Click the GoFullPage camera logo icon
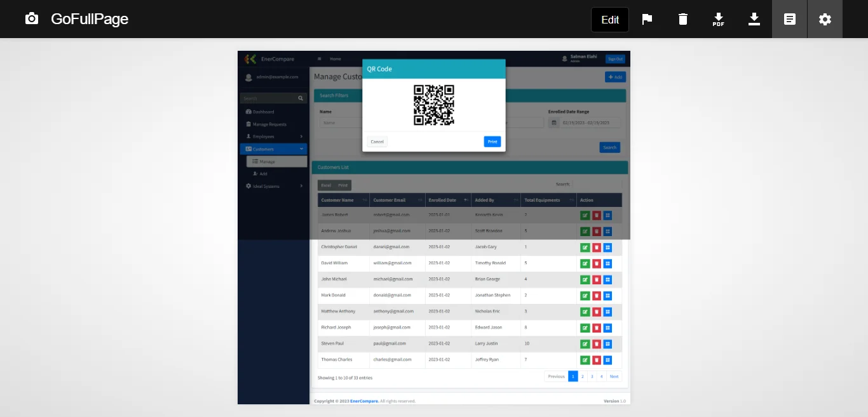868x417 pixels. 32,19
